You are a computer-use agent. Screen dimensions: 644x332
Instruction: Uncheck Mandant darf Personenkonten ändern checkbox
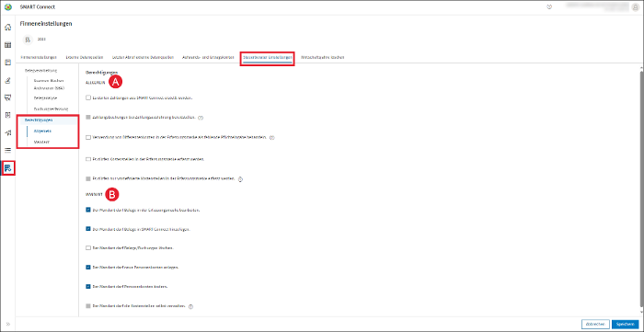coord(88,286)
